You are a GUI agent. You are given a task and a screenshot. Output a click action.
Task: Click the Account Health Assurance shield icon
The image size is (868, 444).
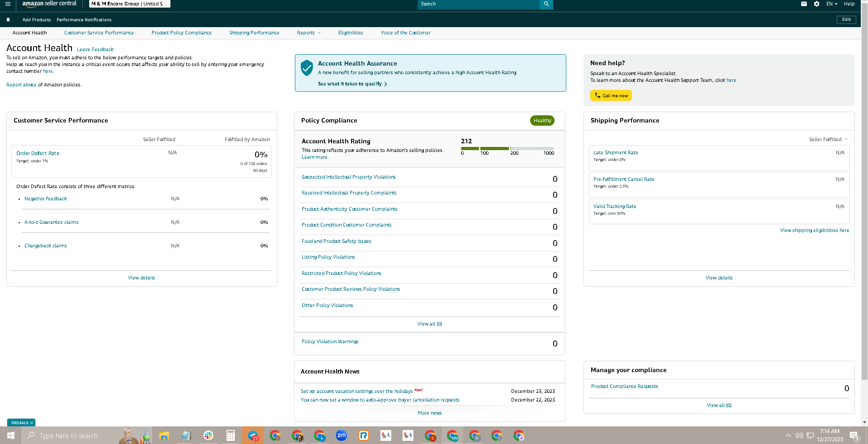307,68
